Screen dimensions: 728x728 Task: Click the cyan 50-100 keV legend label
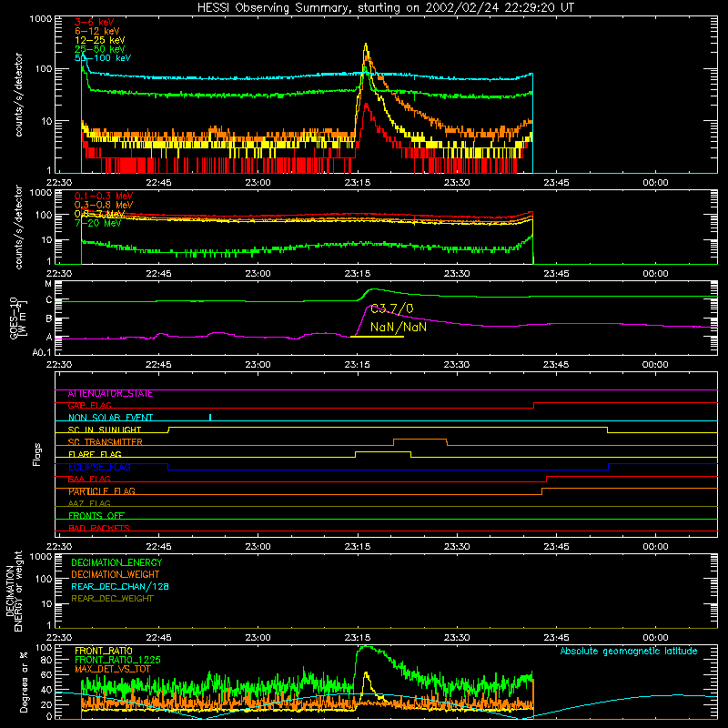103,58
